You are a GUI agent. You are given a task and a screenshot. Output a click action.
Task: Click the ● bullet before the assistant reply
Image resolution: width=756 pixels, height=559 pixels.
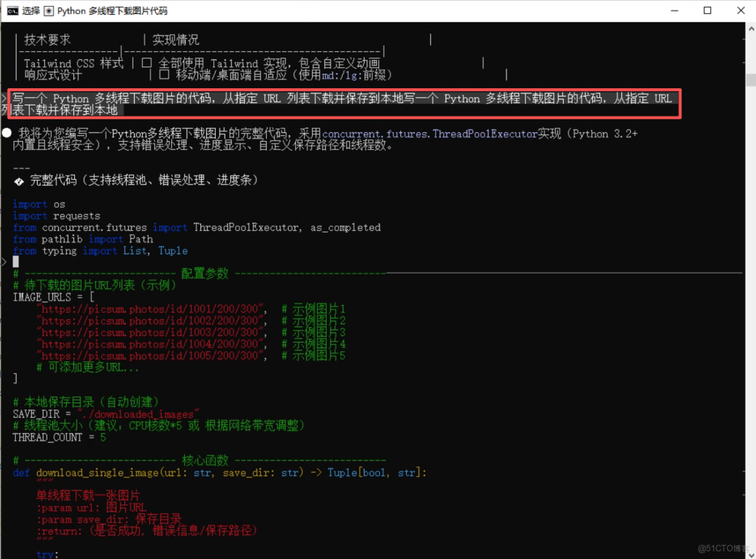pos(6,132)
